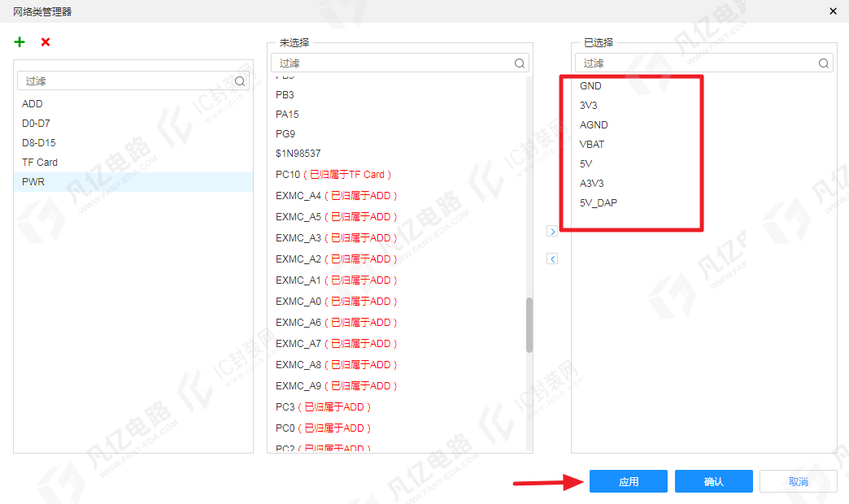The width and height of the screenshot is (849, 504).
Task: Select the PWR net class
Action: coord(133,182)
